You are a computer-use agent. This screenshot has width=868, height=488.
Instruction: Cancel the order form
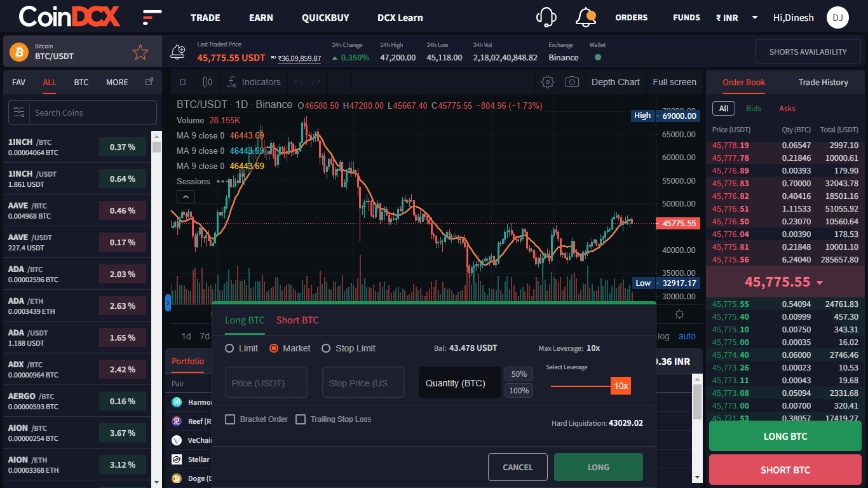pyautogui.click(x=518, y=467)
